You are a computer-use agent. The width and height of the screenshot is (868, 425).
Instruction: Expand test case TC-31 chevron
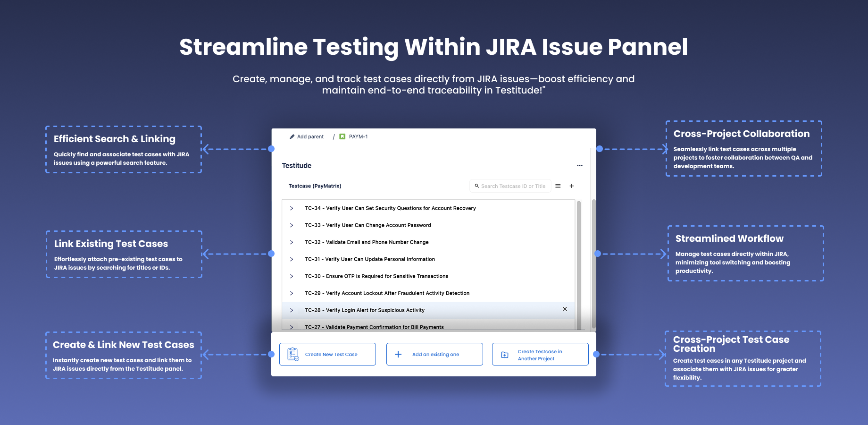[x=292, y=259]
